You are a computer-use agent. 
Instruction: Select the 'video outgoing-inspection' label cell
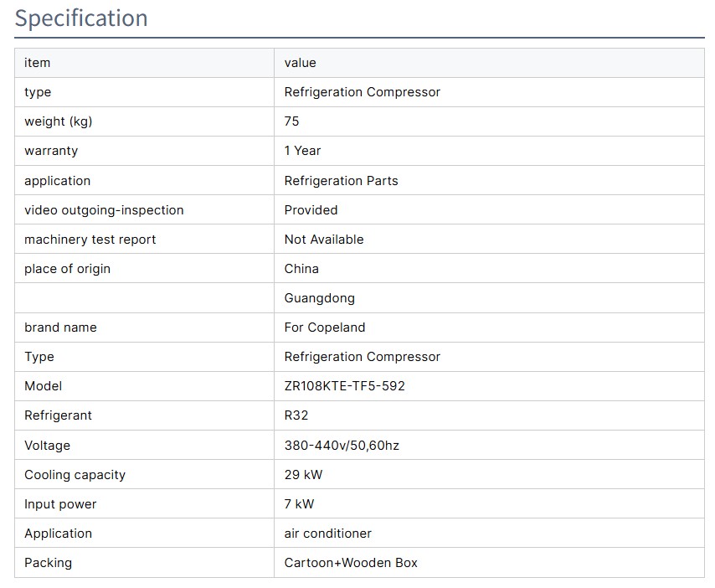click(104, 210)
